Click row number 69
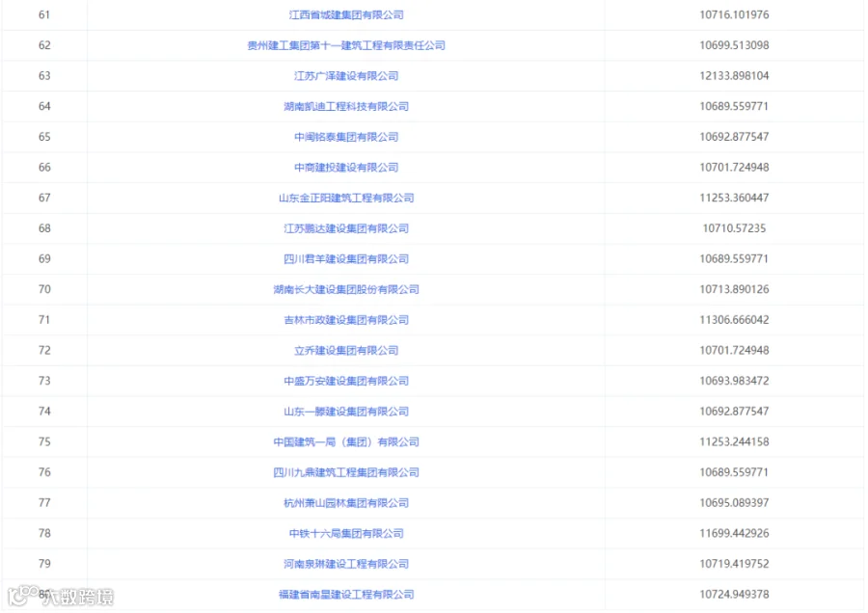This screenshot has height=613, width=868. (44, 259)
